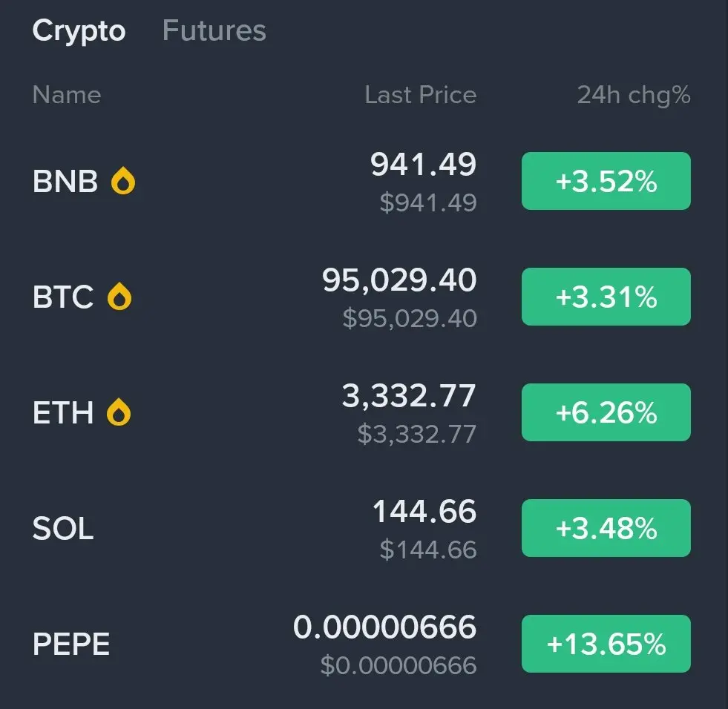Toggle the BTC +3.31% change badge

point(606,297)
